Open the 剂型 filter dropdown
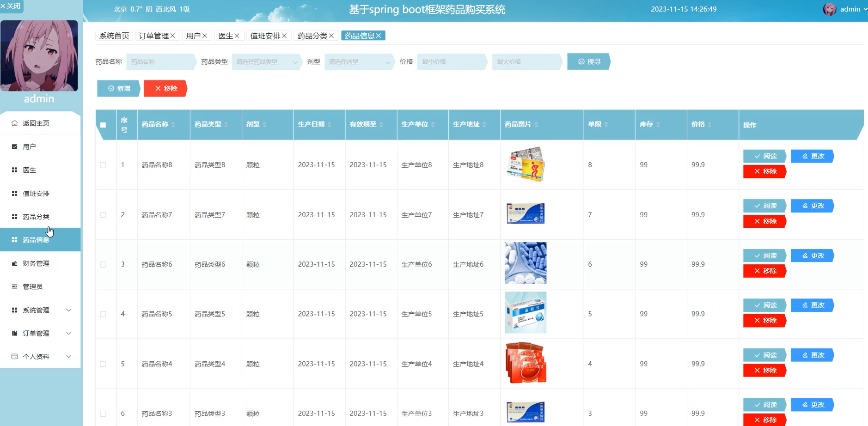This screenshot has height=426, width=868. point(359,62)
